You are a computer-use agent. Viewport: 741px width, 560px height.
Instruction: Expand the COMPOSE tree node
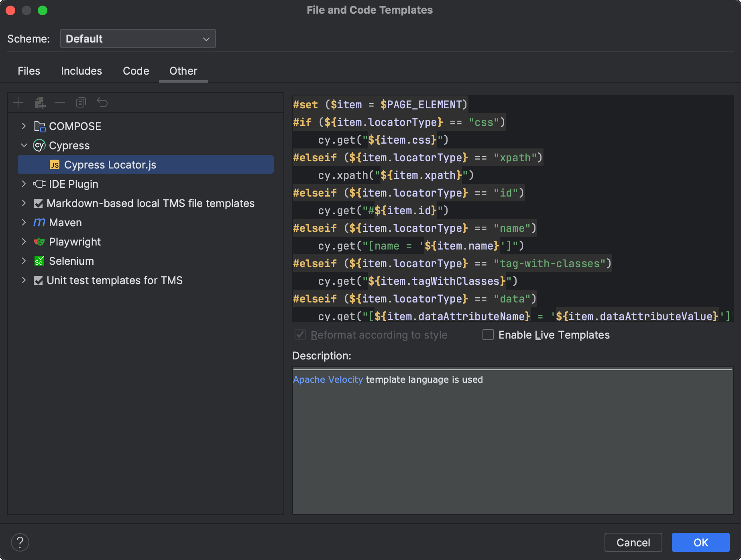(x=24, y=126)
